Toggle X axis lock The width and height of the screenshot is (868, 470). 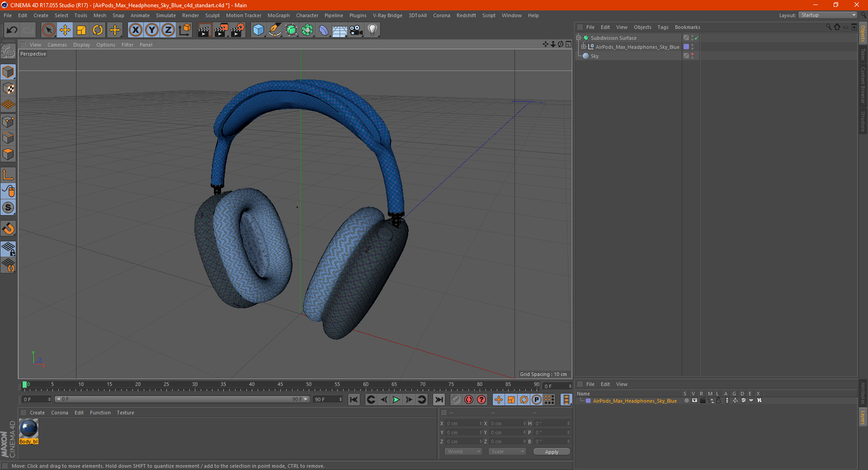(135, 30)
